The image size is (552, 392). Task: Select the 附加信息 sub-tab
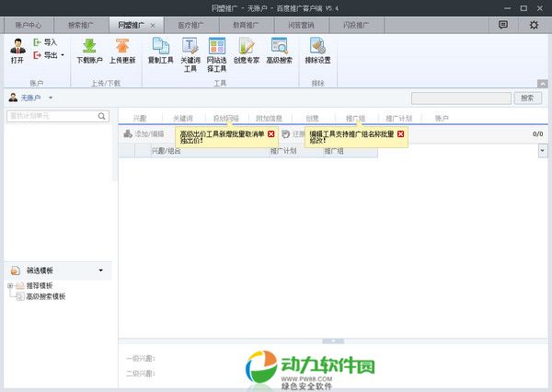(270, 119)
